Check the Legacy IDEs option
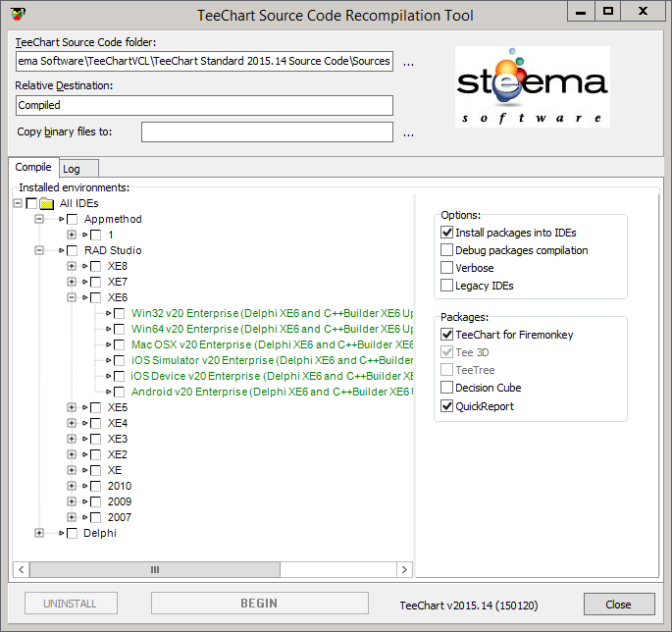This screenshot has height=632, width=672. [446, 286]
